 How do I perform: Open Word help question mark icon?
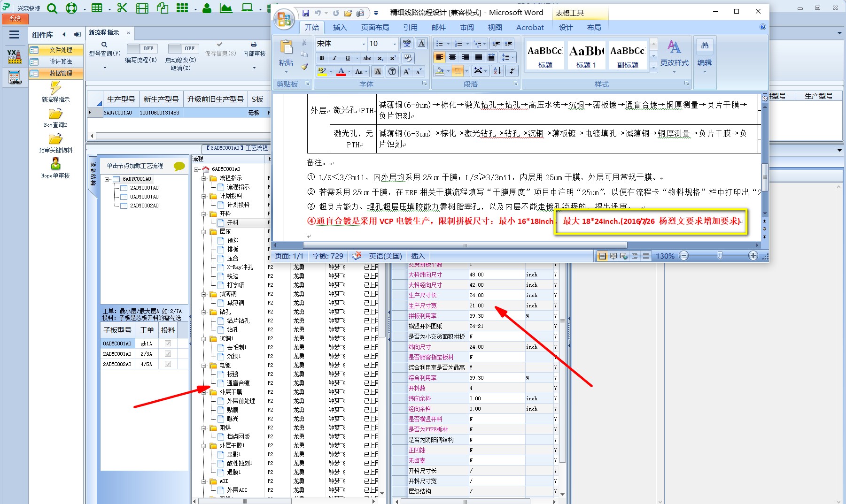[x=763, y=27]
